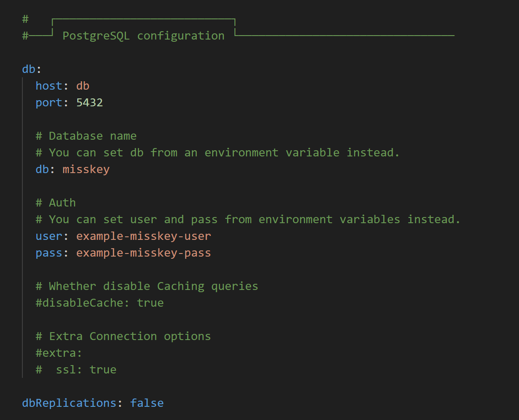Click the "# Database name" comment

86,136
